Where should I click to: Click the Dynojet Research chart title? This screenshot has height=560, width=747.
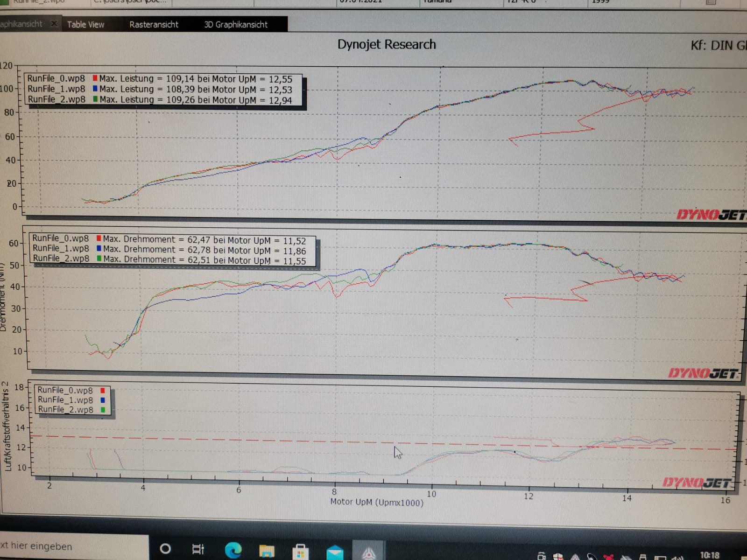(x=386, y=44)
